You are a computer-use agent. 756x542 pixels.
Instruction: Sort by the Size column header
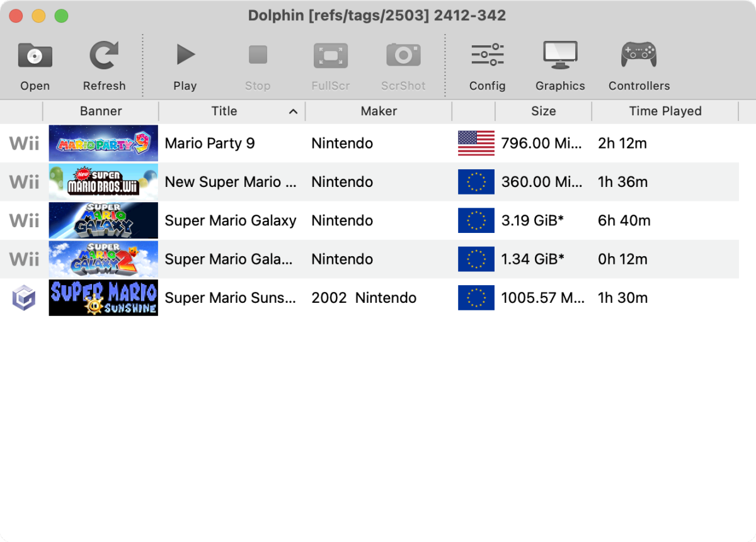pyautogui.click(x=543, y=111)
